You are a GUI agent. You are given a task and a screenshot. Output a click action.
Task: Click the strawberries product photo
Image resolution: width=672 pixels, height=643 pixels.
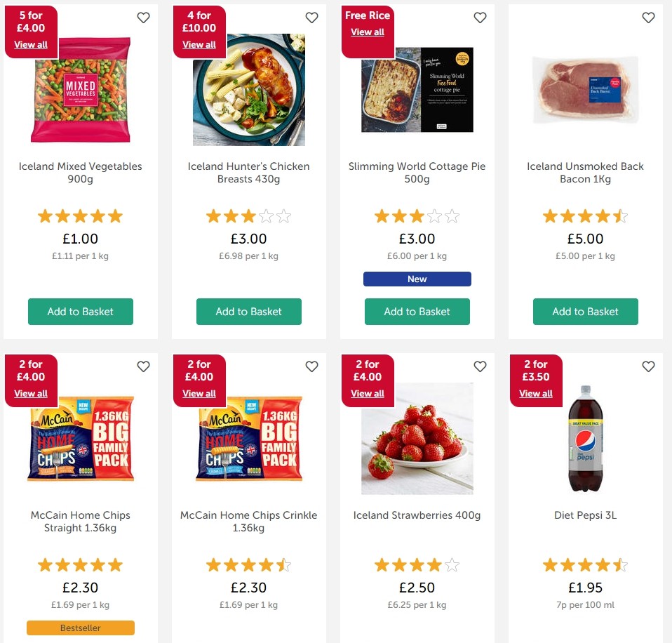point(417,439)
